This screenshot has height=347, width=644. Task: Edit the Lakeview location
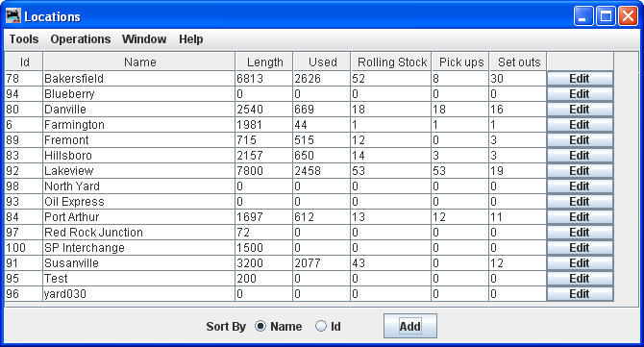580,171
